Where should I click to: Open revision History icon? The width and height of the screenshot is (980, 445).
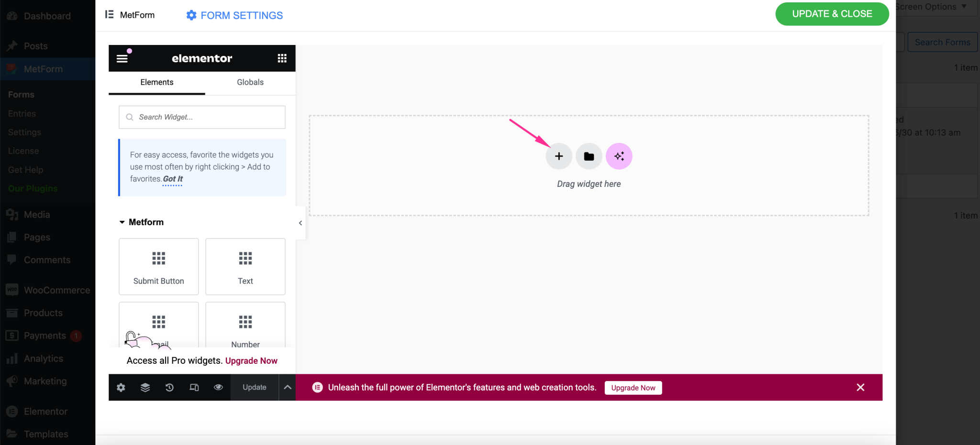[169, 388]
